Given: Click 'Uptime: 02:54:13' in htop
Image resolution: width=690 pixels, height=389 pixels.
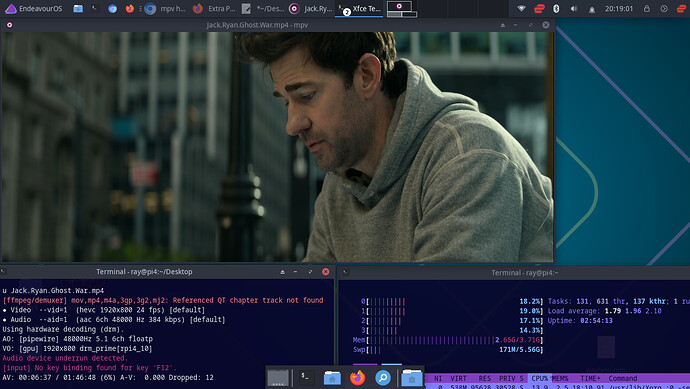Looking at the screenshot, I should point(580,321).
